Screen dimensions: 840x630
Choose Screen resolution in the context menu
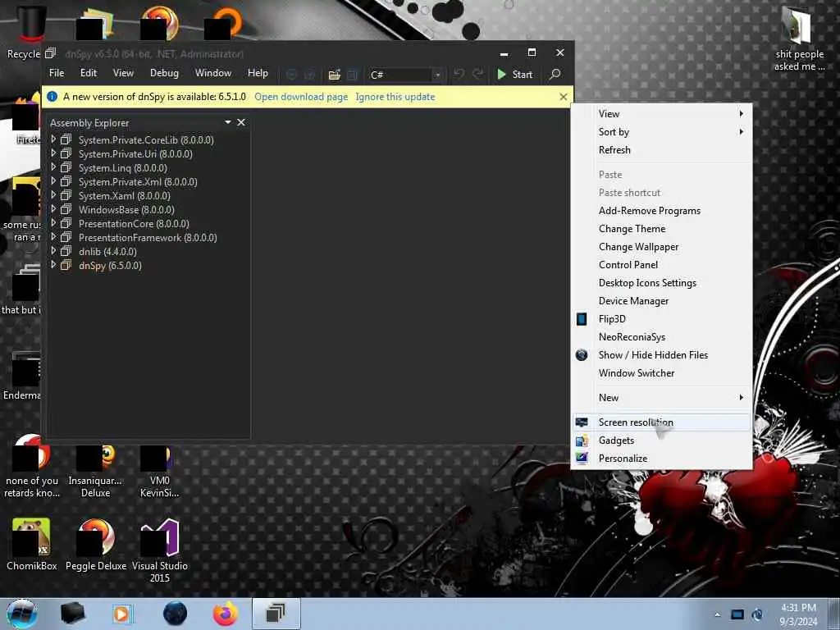coord(662,422)
